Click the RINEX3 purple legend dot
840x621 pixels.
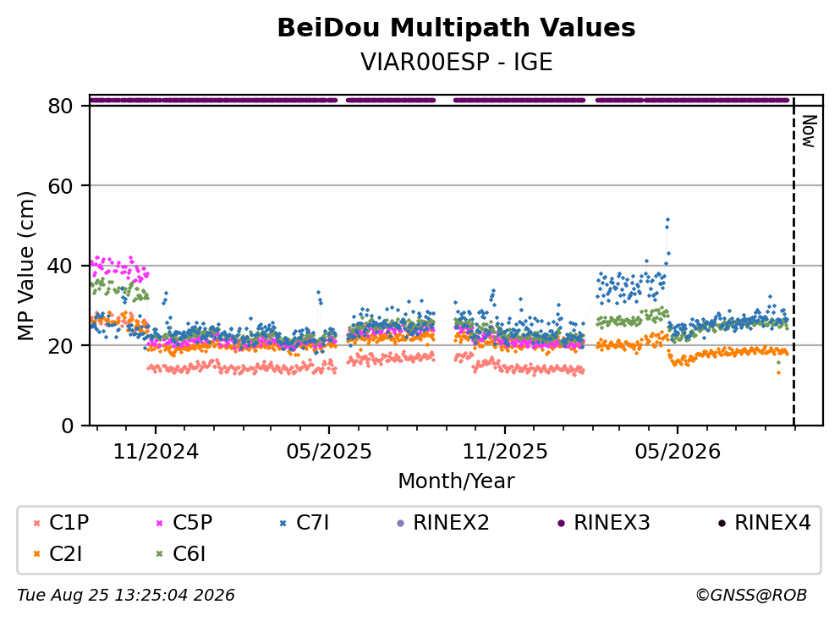coord(562,523)
